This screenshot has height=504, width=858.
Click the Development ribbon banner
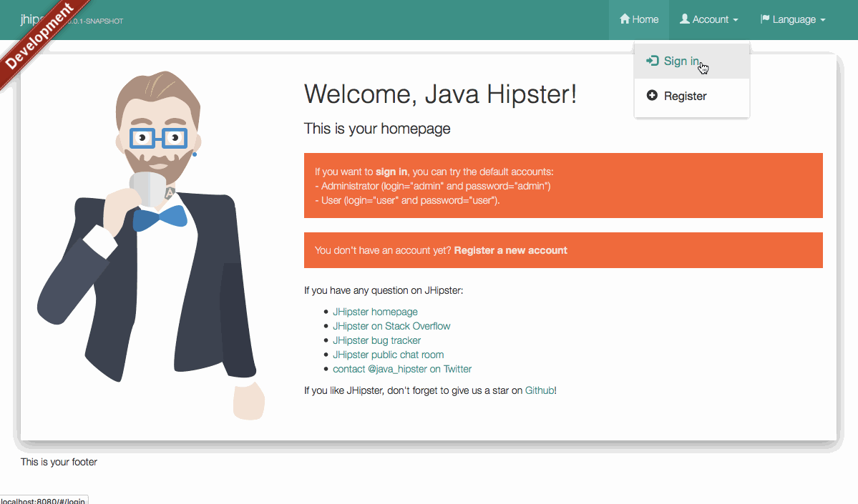tap(39, 36)
